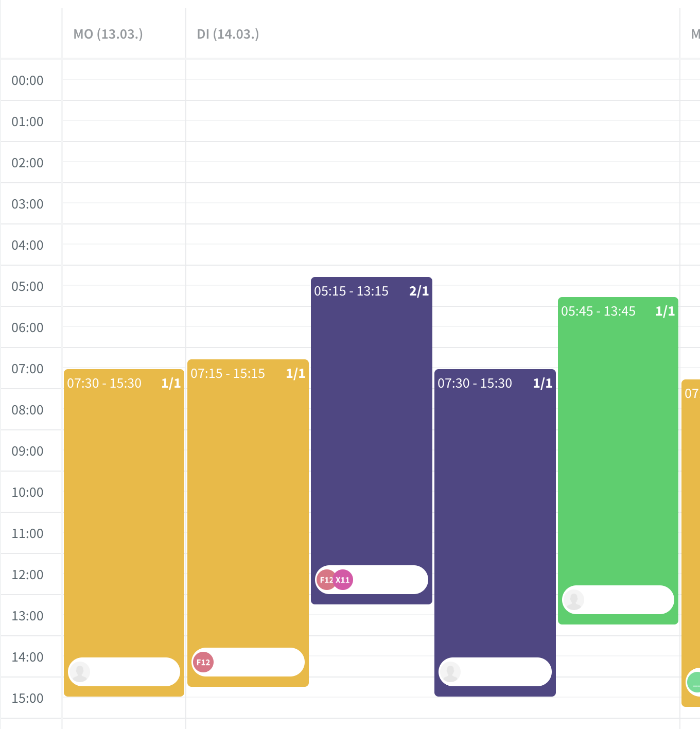Click the 1/1 counter on Monday's yellow shift
The width and height of the screenshot is (700, 729).
[x=171, y=383]
